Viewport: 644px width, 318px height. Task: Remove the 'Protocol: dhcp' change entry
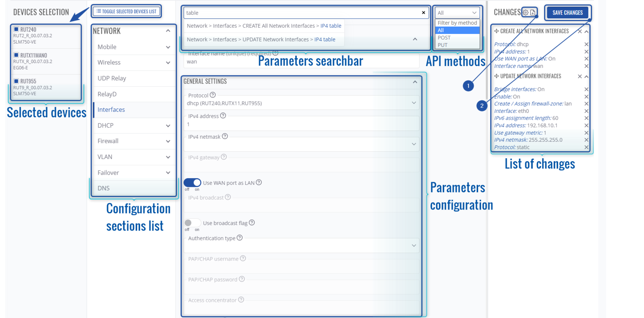pos(586,44)
